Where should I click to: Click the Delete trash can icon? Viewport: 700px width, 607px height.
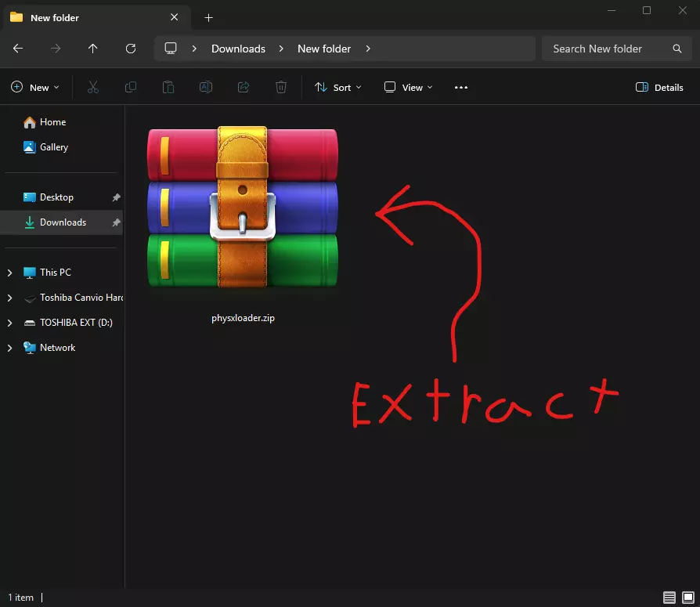point(281,87)
